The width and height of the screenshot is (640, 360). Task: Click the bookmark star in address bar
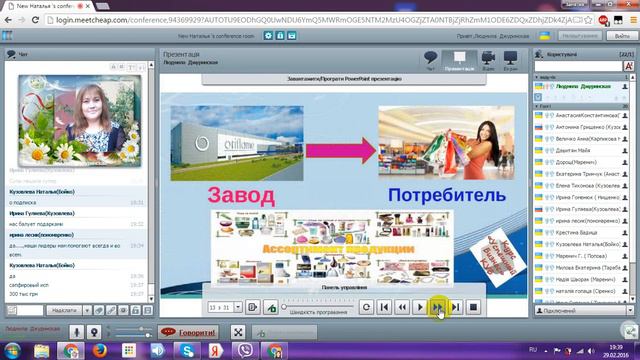588,20
